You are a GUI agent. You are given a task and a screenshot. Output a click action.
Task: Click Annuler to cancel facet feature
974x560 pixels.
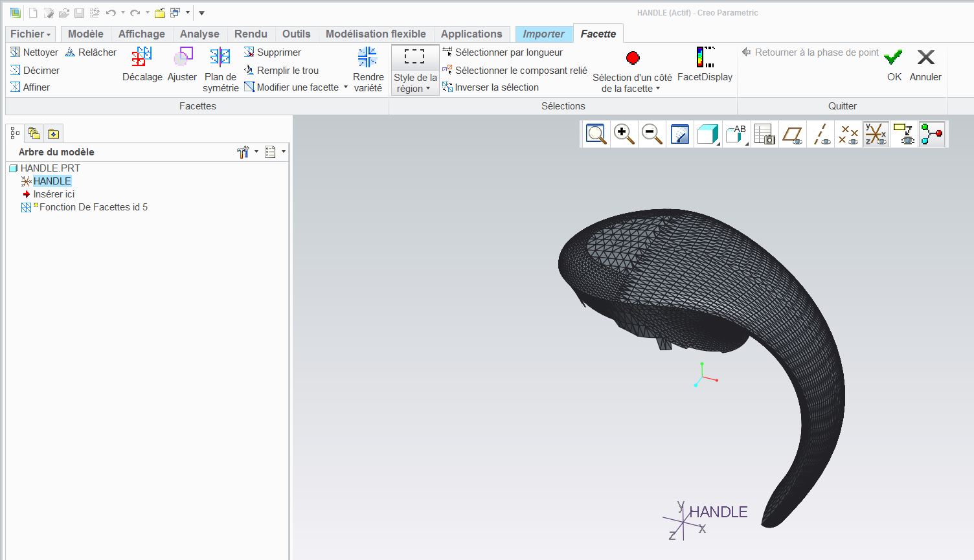click(925, 63)
